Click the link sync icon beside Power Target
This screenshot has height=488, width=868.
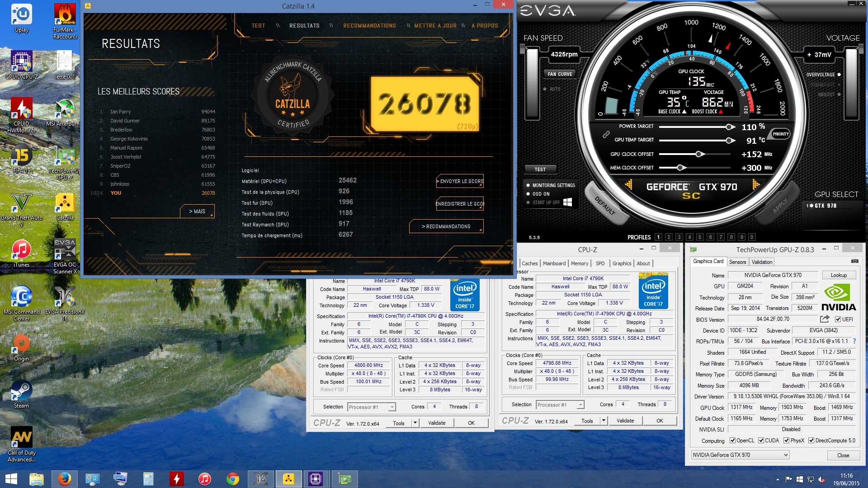(x=606, y=134)
